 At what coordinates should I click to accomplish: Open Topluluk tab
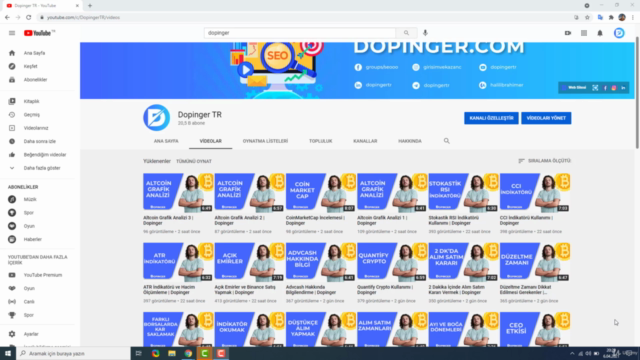(320, 141)
